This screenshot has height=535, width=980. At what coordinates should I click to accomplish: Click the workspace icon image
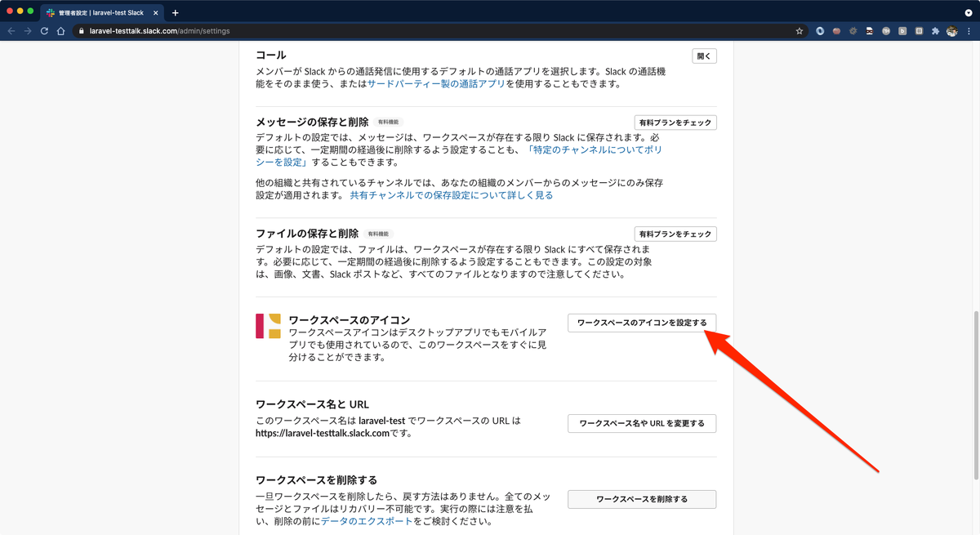(x=269, y=326)
